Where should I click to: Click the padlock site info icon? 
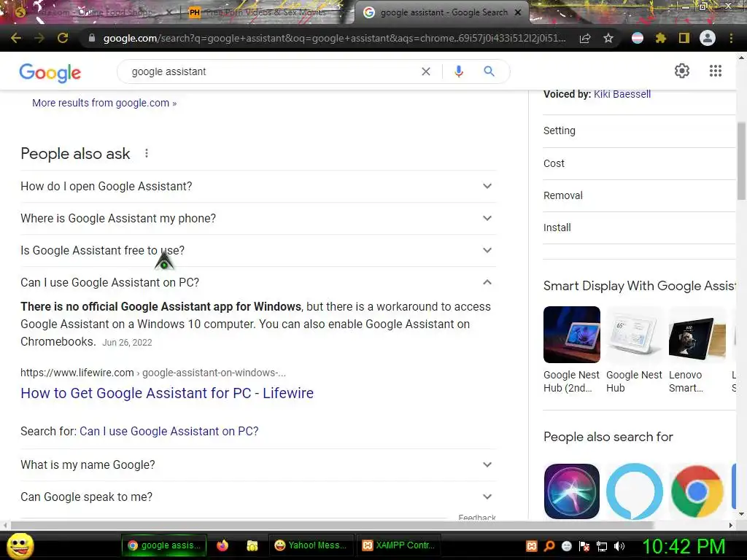tap(92, 38)
